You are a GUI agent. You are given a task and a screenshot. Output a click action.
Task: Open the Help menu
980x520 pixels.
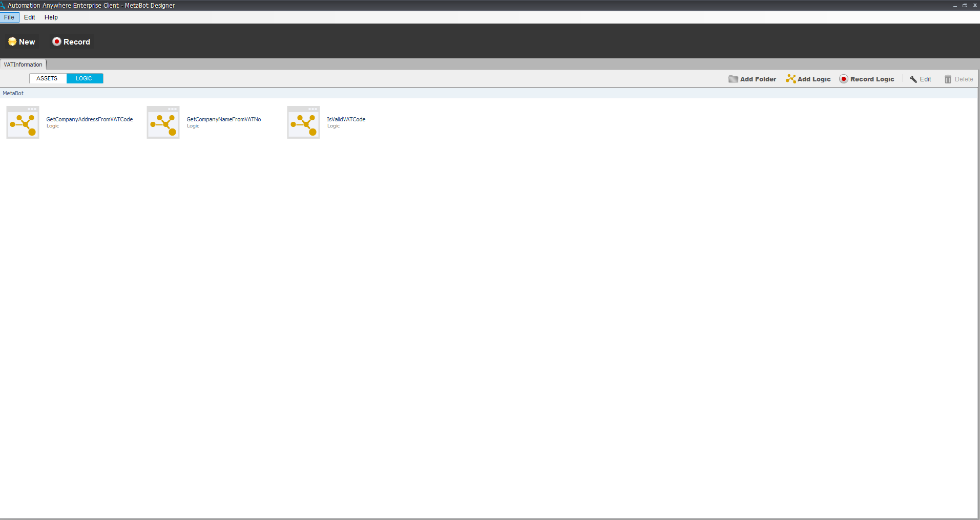pyautogui.click(x=51, y=17)
